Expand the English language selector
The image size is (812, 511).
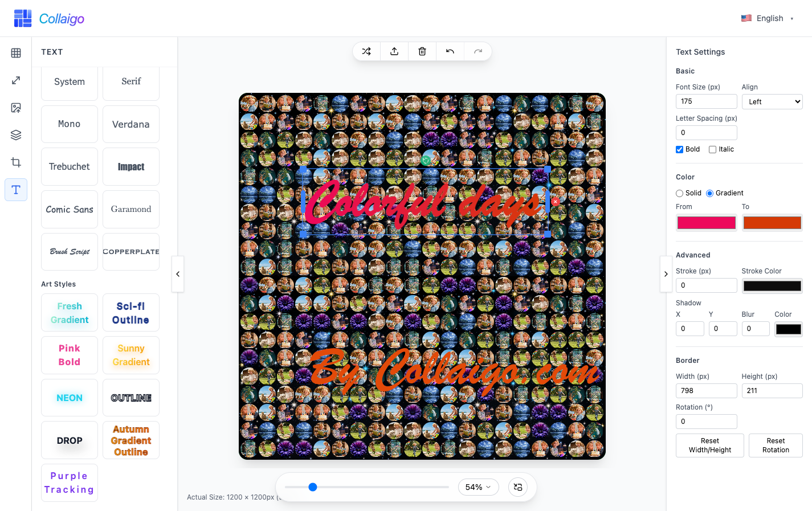pyautogui.click(x=768, y=18)
